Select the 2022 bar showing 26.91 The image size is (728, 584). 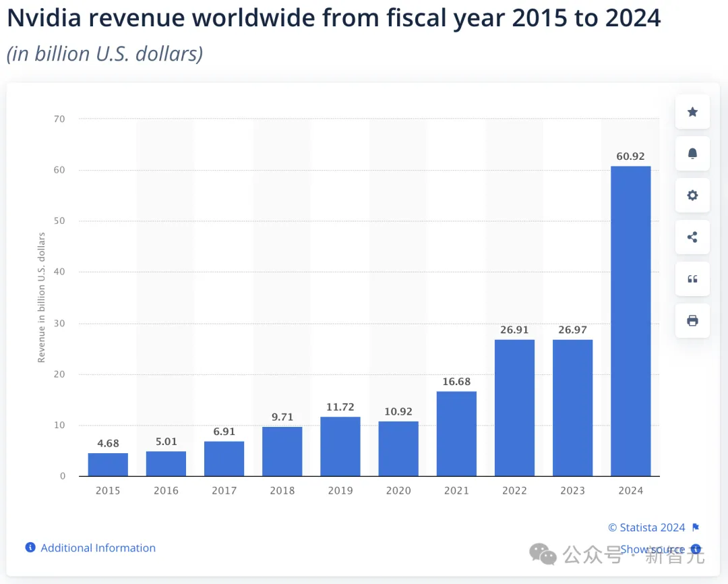coord(514,408)
